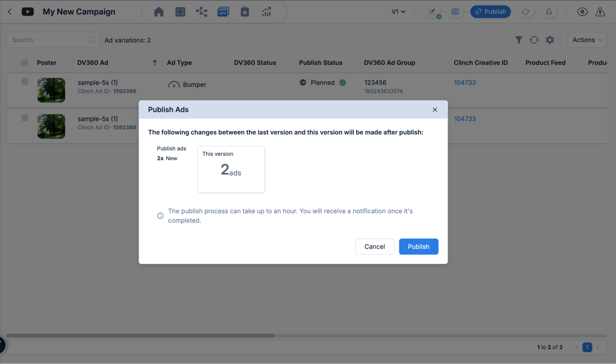Click the Bumper gauge icon
This screenshot has width=616, height=364.
tap(174, 84)
